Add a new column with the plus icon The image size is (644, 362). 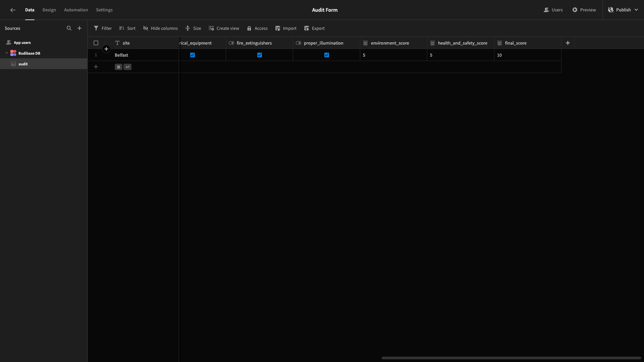pos(568,43)
